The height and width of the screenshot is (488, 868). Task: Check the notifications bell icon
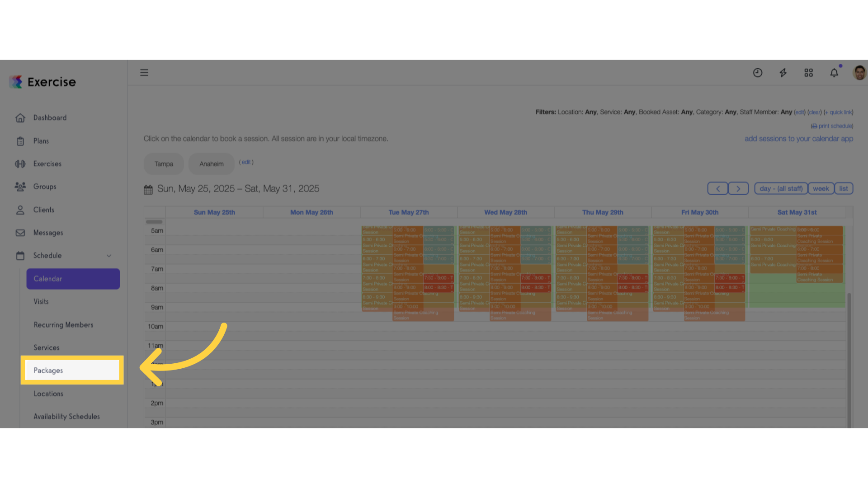(x=834, y=73)
